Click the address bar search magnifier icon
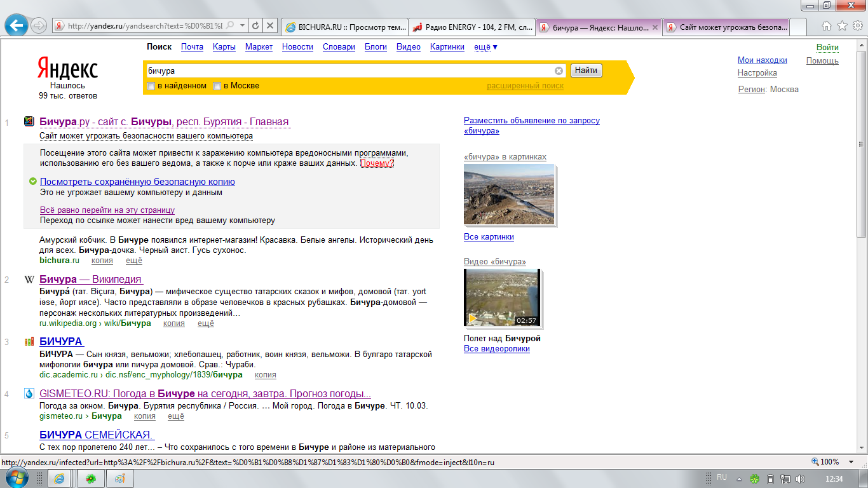This screenshot has height=488, width=868. click(229, 26)
